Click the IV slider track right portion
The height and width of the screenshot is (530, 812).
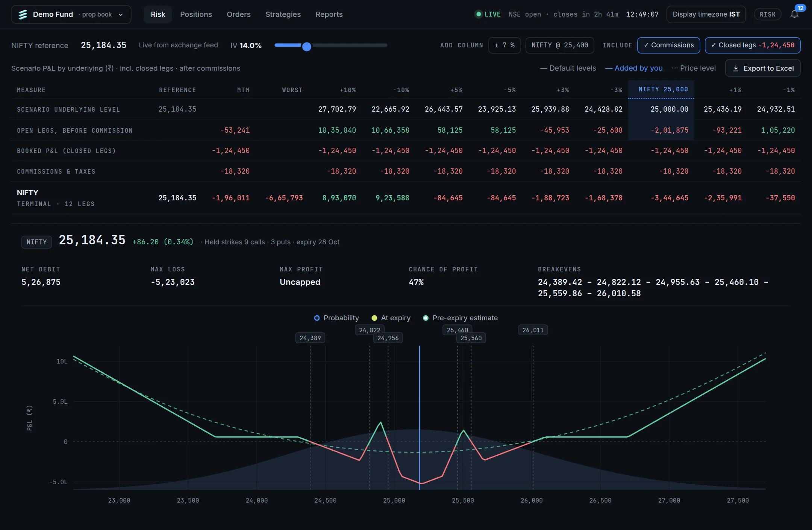click(x=350, y=45)
